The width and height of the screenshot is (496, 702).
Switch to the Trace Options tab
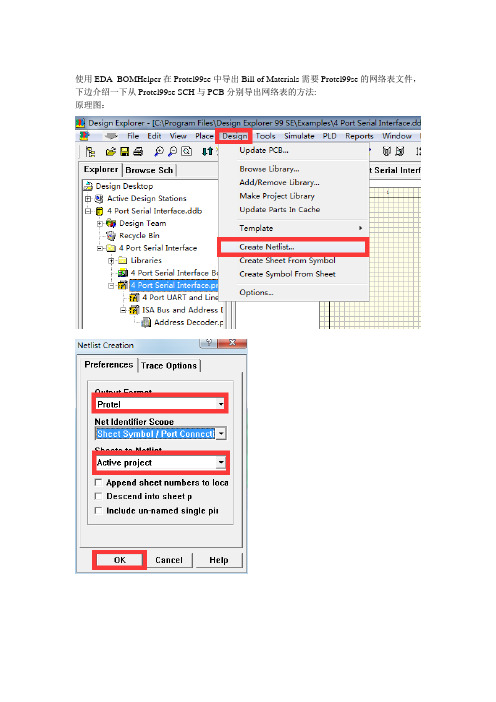coord(169,365)
